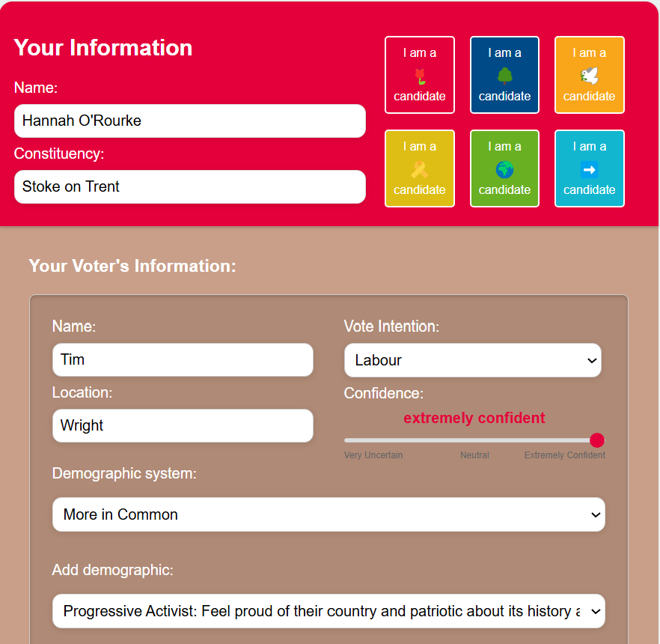Open the Vote Intention dropdown showing Labour

(473, 360)
